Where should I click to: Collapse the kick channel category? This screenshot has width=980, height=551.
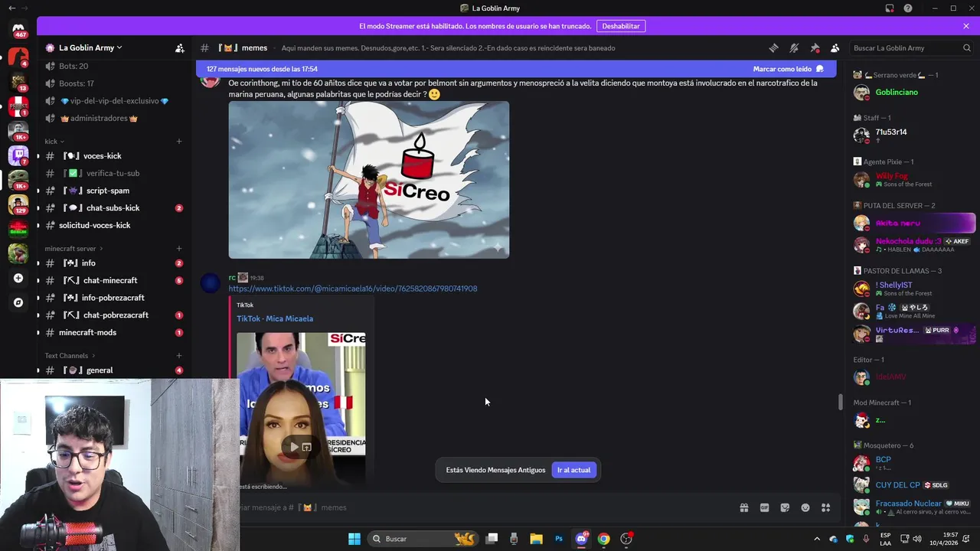point(54,142)
